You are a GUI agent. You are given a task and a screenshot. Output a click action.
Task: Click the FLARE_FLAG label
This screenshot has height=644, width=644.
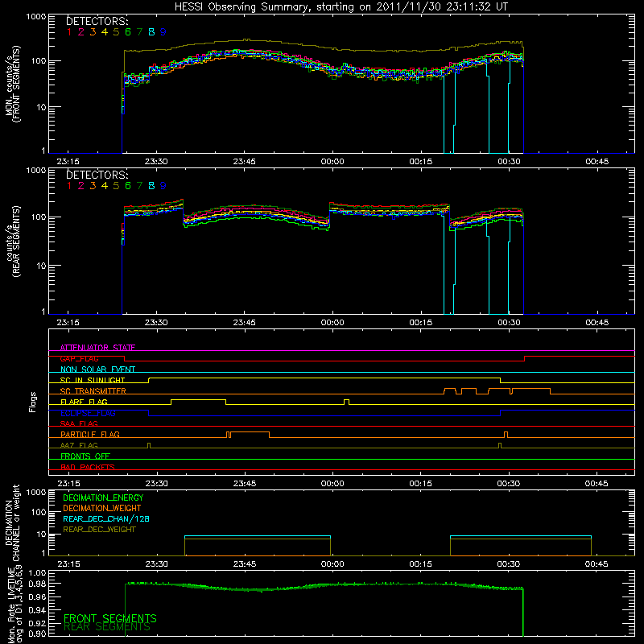[x=84, y=402]
